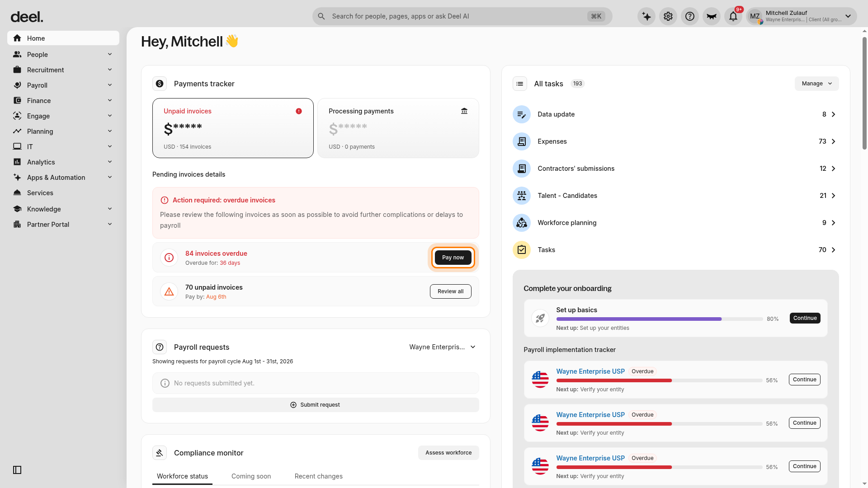Click 'Aug 6th' pay-by date

click(x=216, y=297)
